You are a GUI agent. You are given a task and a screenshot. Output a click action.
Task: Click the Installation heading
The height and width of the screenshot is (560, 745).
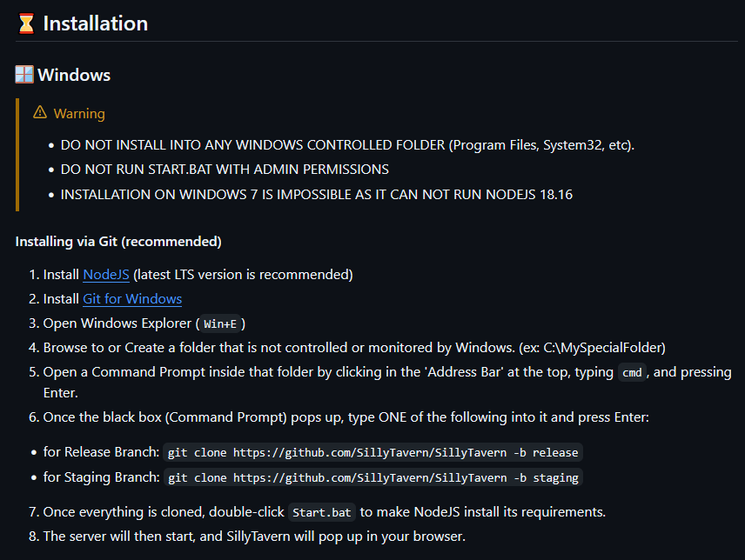point(96,23)
